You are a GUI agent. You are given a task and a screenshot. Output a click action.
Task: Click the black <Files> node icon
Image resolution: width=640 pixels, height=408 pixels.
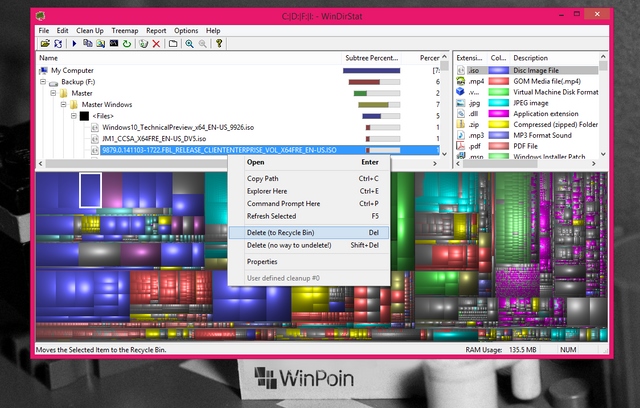pyautogui.click(x=84, y=116)
